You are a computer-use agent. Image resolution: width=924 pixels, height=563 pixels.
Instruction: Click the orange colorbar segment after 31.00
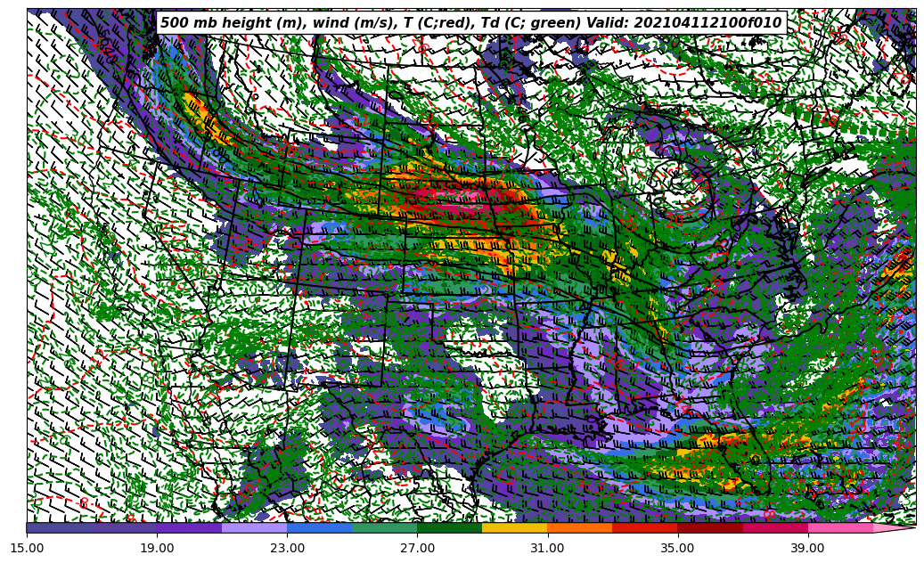point(579,527)
